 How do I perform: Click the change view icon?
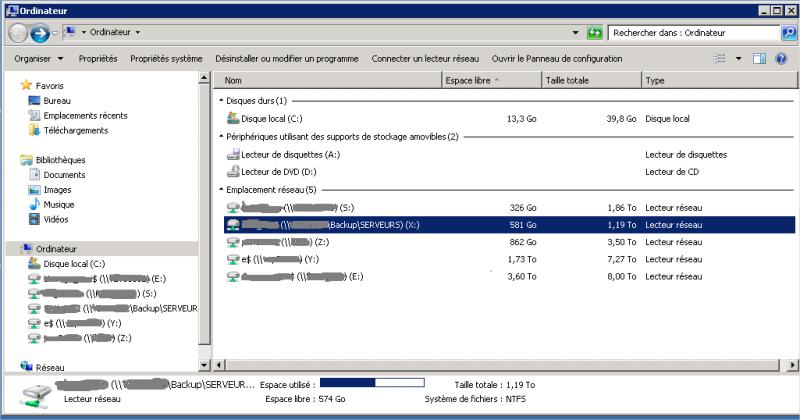pyautogui.click(x=719, y=59)
